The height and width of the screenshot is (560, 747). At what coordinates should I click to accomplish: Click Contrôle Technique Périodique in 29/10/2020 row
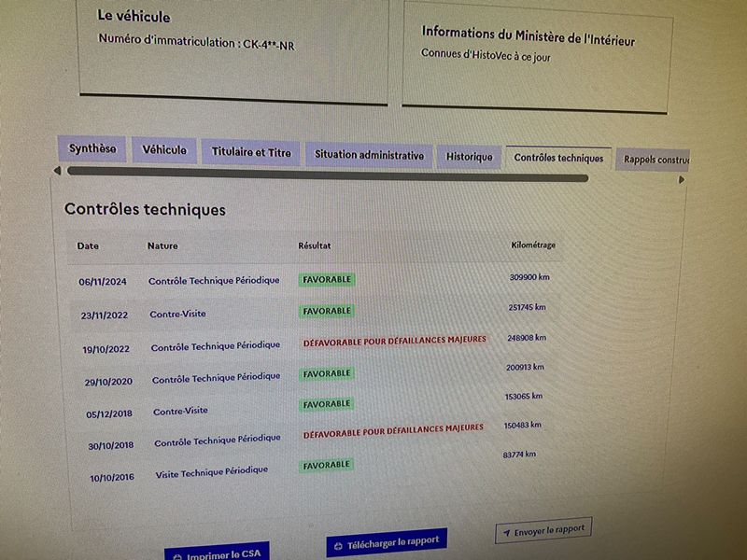click(217, 378)
